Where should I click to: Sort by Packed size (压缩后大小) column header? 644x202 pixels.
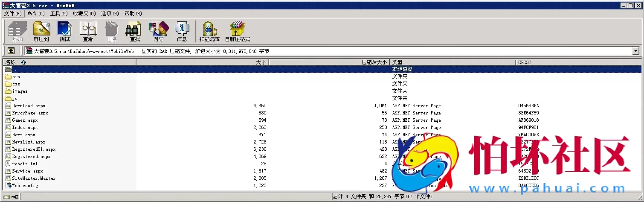[329, 62]
